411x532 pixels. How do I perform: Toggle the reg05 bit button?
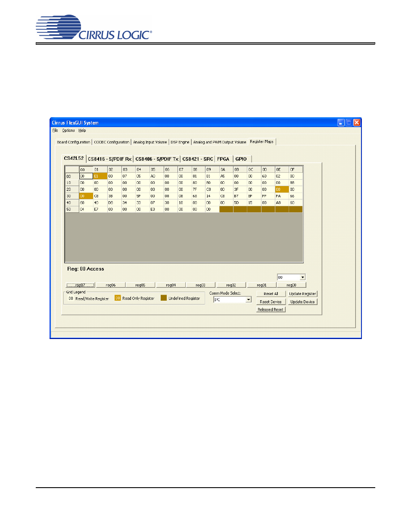tap(140, 285)
